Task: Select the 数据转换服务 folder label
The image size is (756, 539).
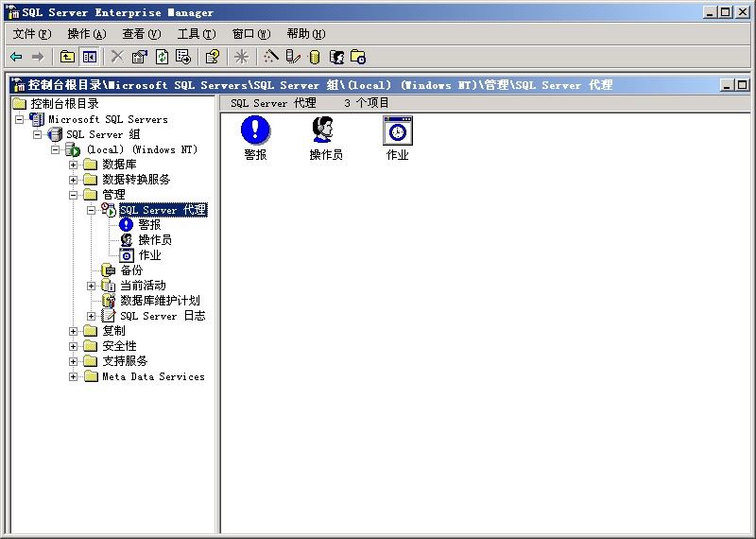Action: pos(136,180)
